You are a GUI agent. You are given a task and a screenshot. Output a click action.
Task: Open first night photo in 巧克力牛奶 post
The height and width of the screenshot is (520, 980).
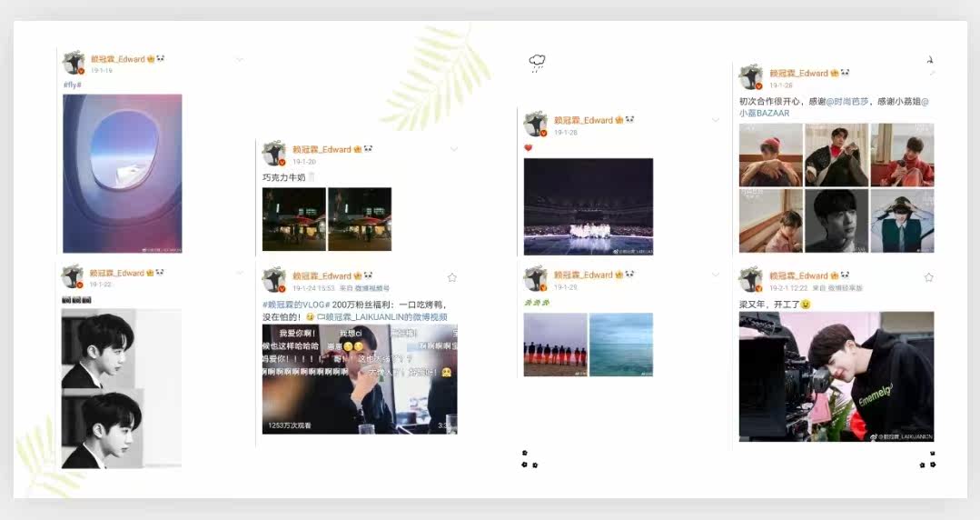click(293, 219)
